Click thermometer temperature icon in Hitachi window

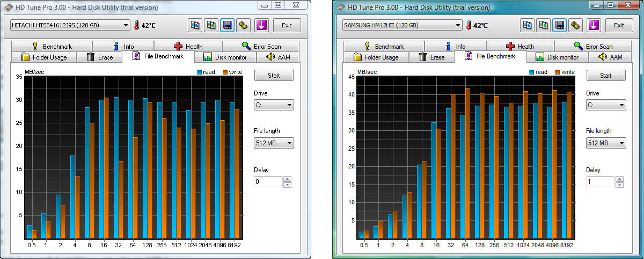coord(137,25)
